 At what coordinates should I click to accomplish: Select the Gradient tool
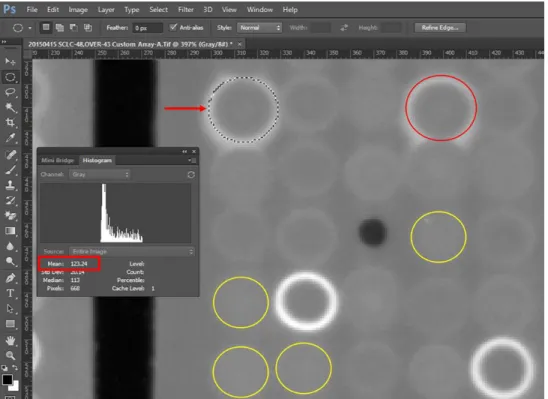10,231
